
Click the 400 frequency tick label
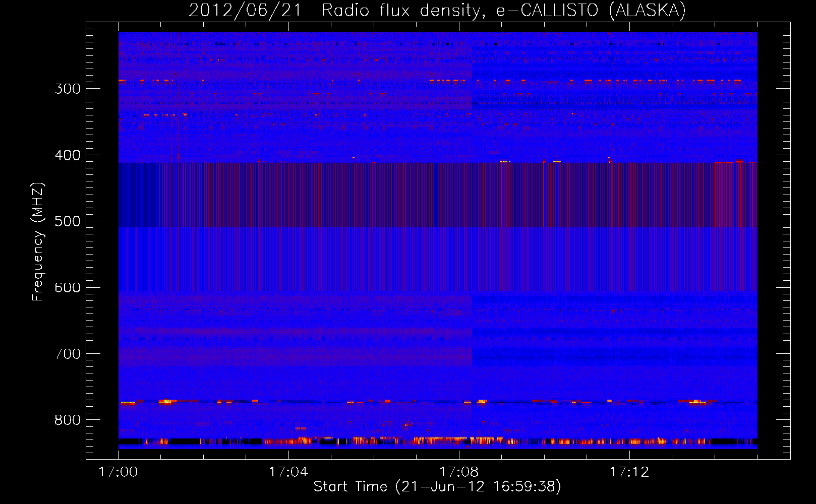tap(68, 155)
